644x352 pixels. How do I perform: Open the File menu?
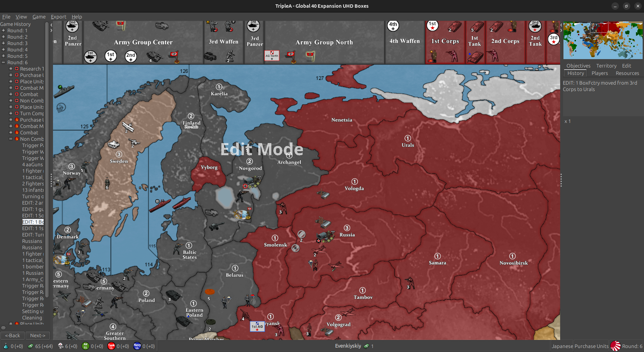(x=6, y=17)
